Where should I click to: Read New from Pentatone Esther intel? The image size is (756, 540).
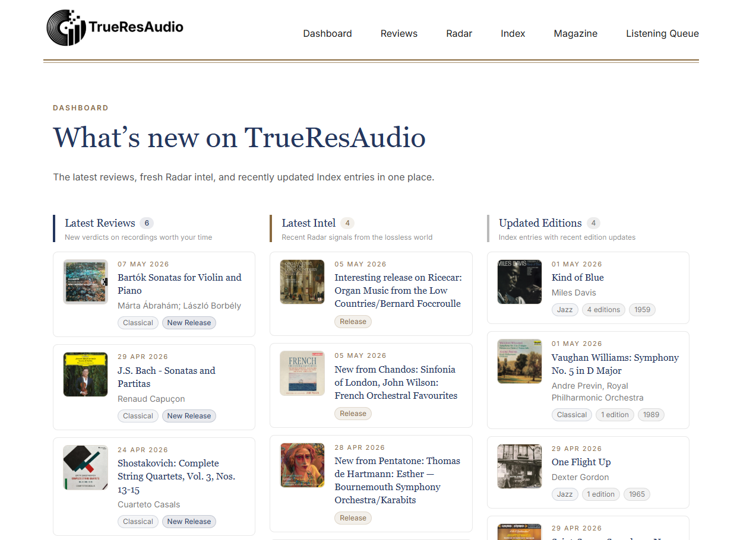[x=397, y=480]
